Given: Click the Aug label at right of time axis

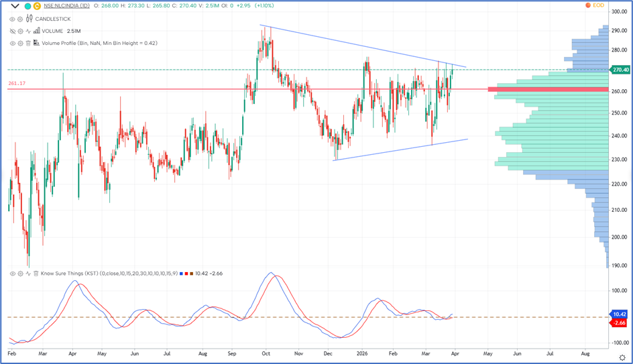Looking at the screenshot, I should (x=585, y=353).
